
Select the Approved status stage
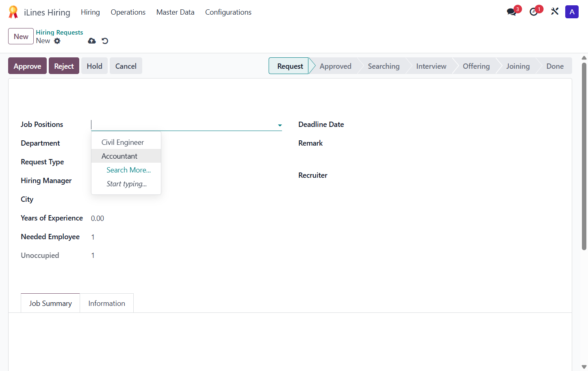[x=335, y=66]
